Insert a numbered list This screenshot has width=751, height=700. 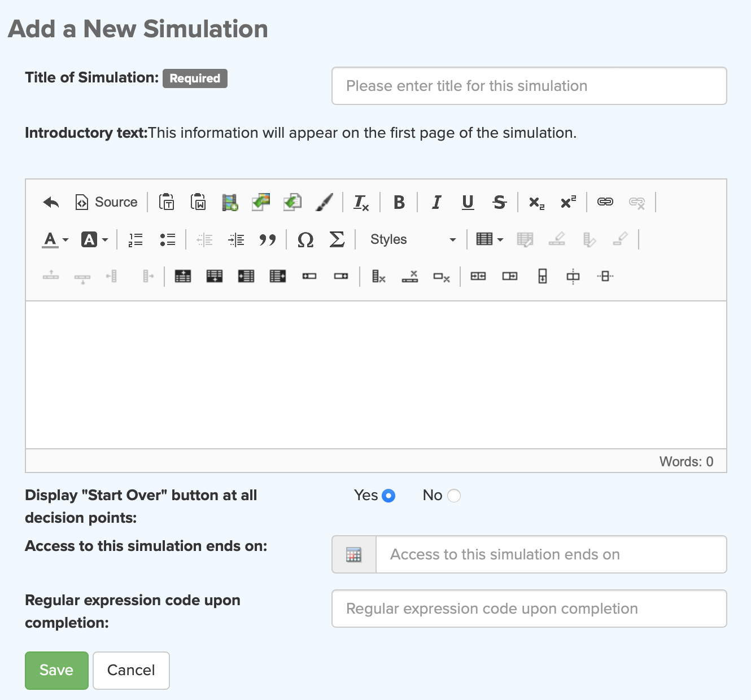(136, 240)
